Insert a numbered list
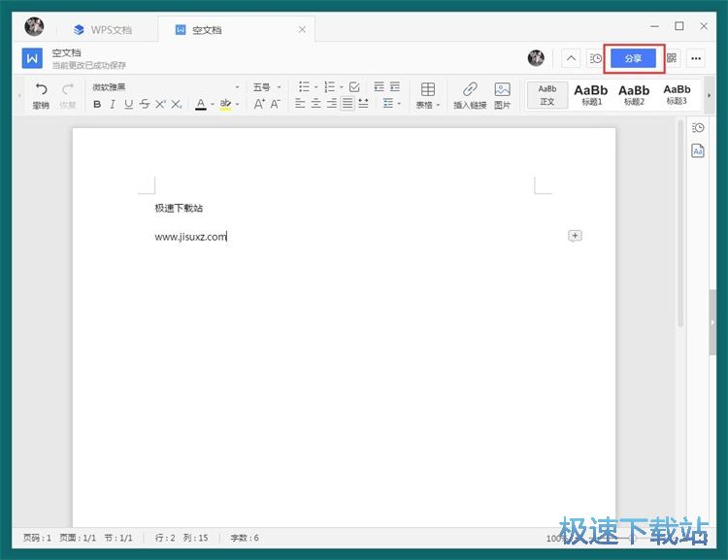 (330, 86)
